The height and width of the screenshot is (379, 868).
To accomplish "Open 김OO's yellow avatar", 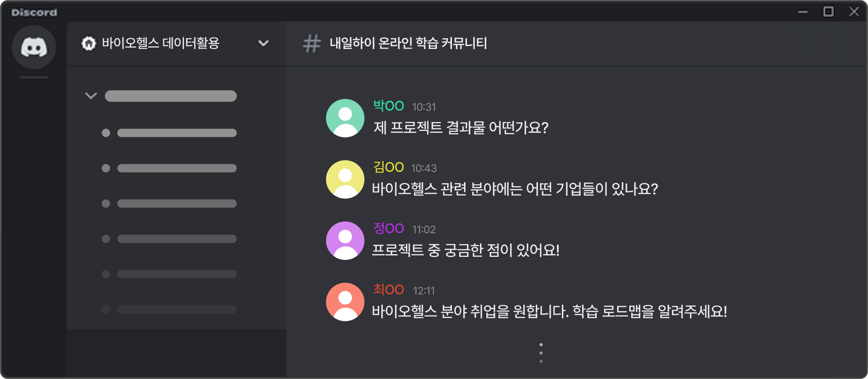I will point(345,179).
